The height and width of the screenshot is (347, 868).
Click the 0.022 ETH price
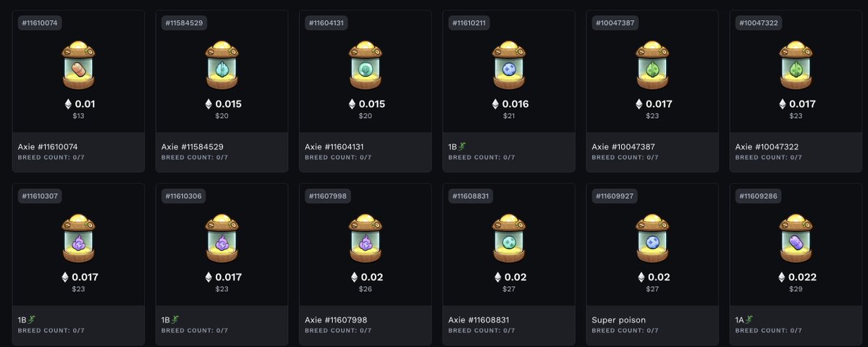796,277
